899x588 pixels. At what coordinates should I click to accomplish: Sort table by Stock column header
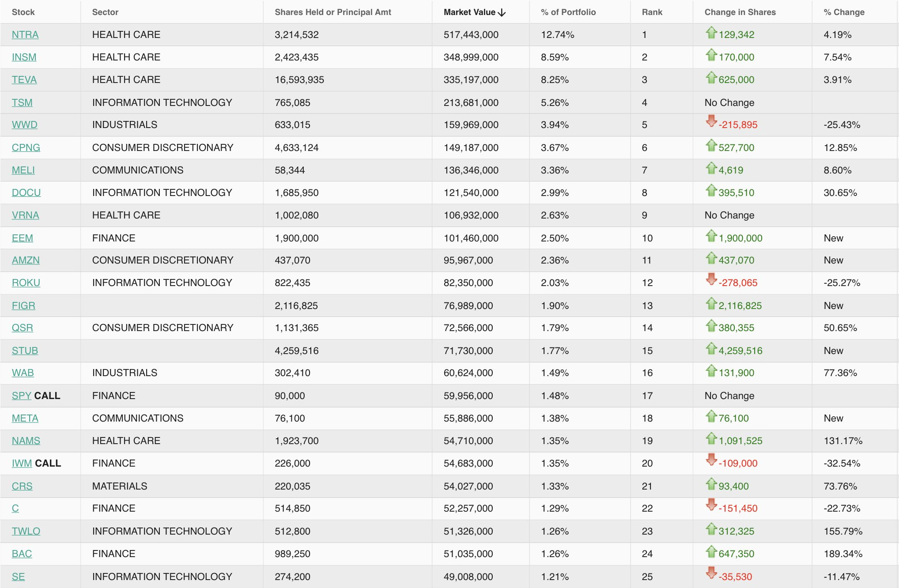pyautogui.click(x=23, y=12)
